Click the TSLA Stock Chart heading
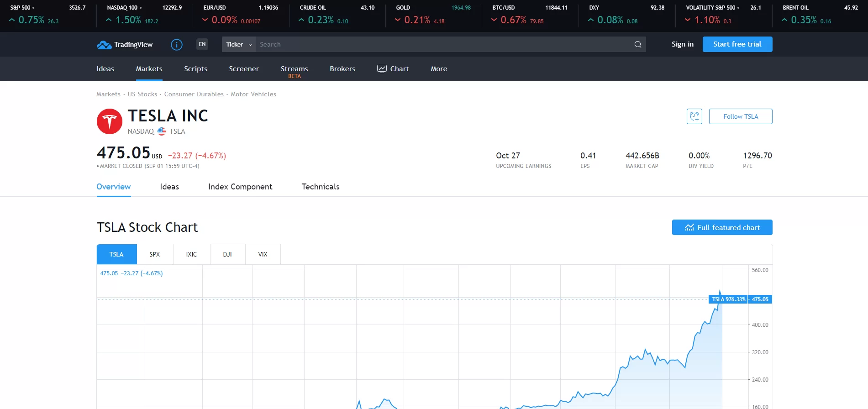868x409 pixels. tap(147, 227)
